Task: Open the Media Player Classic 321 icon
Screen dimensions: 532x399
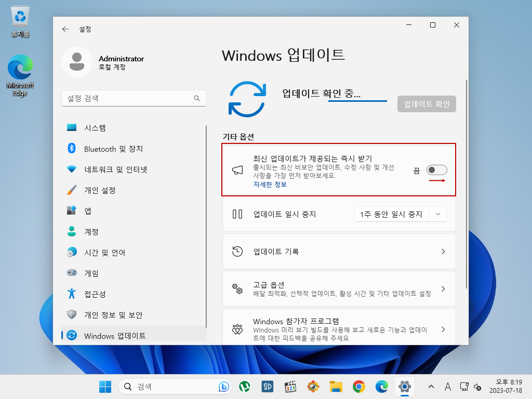Action: [x=290, y=387]
